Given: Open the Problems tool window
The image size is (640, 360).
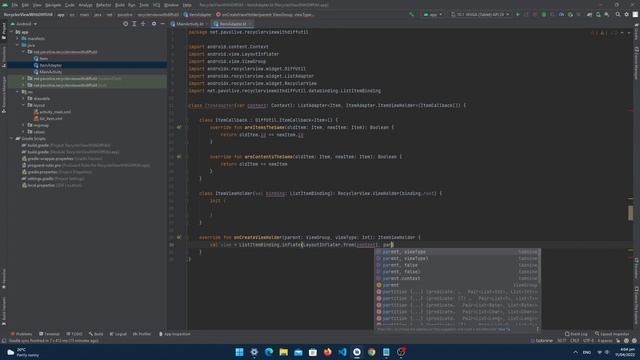Looking at the screenshot, I should click(21, 334).
